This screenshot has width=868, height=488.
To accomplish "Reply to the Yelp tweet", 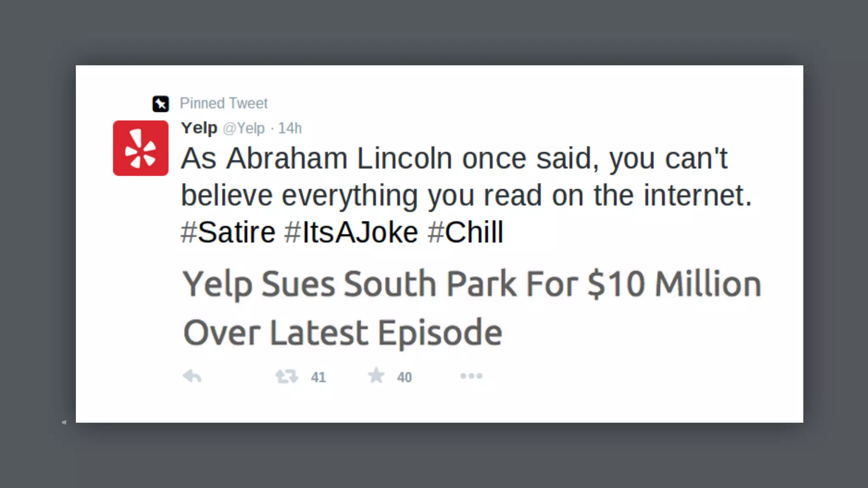I will (192, 376).
